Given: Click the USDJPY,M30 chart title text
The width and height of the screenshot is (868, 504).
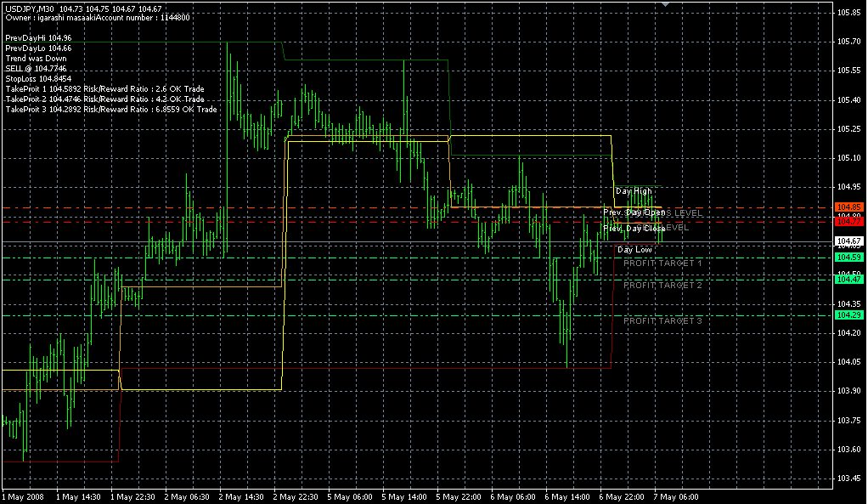Looking at the screenshot, I should [29, 8].
